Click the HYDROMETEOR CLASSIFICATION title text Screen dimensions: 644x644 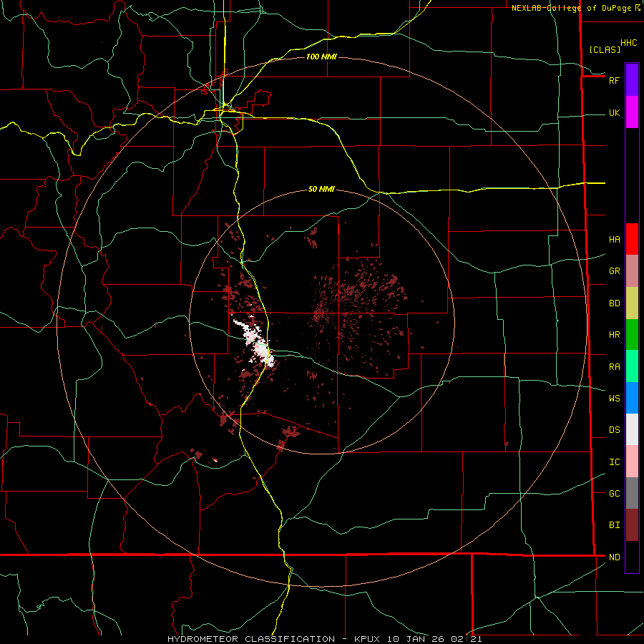pos(251,639)
